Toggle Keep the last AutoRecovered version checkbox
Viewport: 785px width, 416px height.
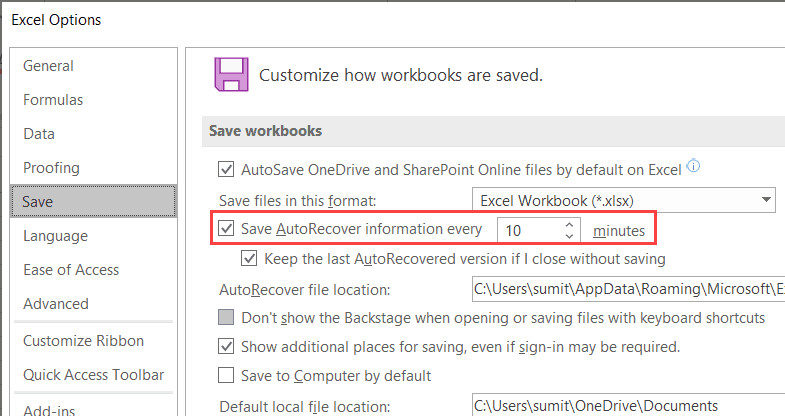pos(249,259)
